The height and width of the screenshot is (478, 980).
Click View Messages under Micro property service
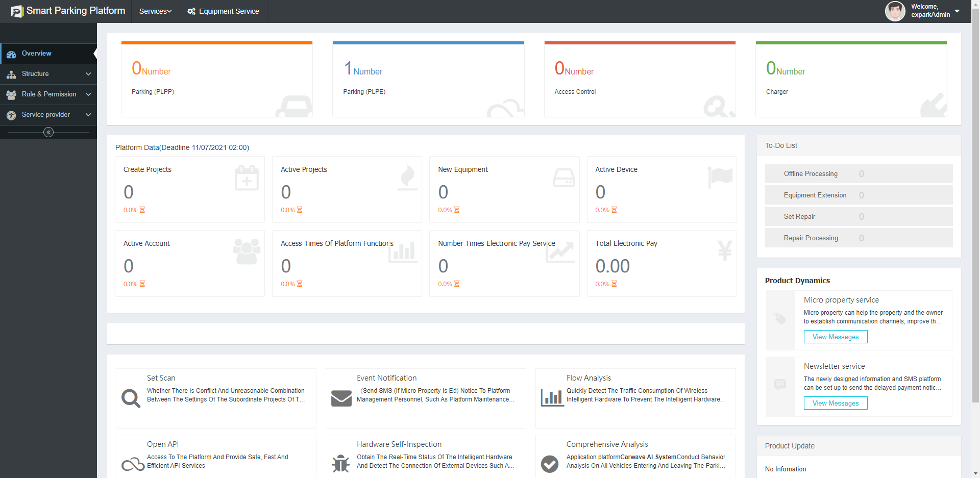coord(836,337)
